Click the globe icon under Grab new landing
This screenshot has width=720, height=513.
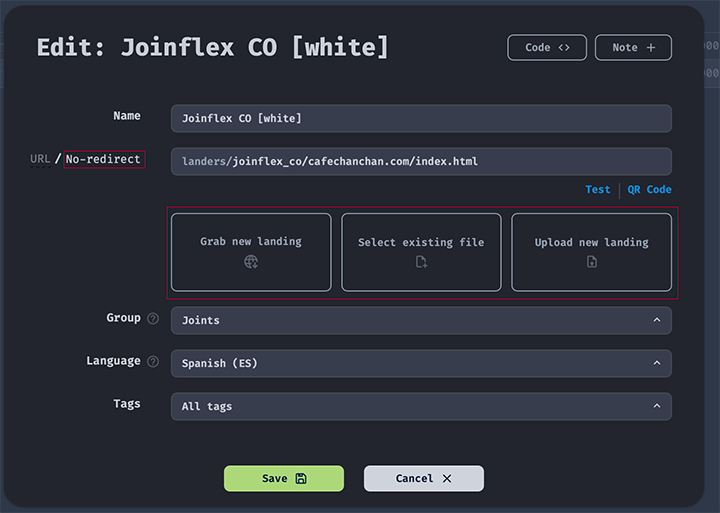(251, 262)
